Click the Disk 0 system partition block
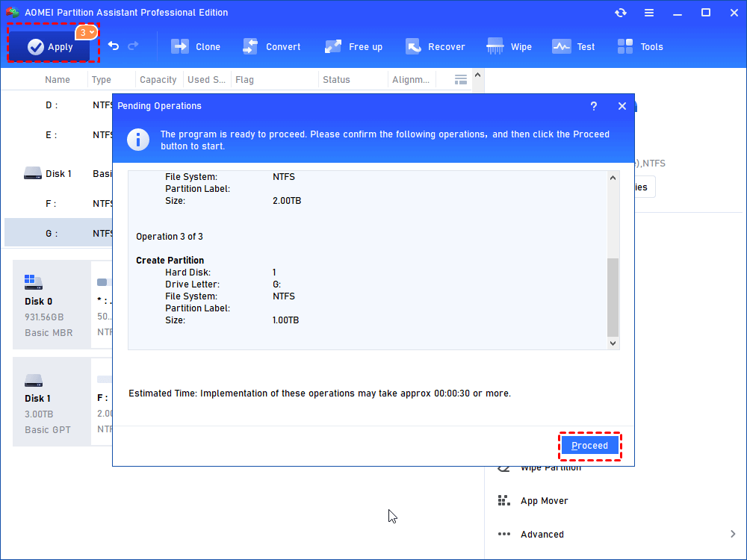This screenshot has width=747, height=560. 102,305
